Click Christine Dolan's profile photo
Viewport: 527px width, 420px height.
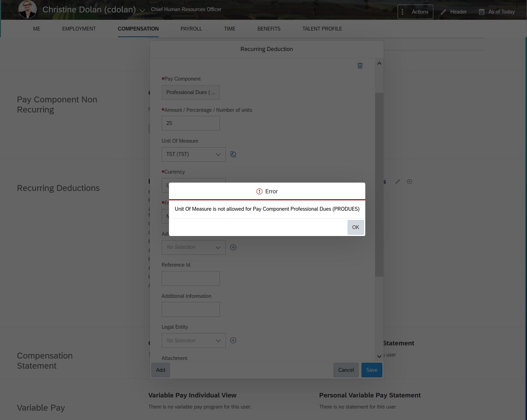pos(27,9)
